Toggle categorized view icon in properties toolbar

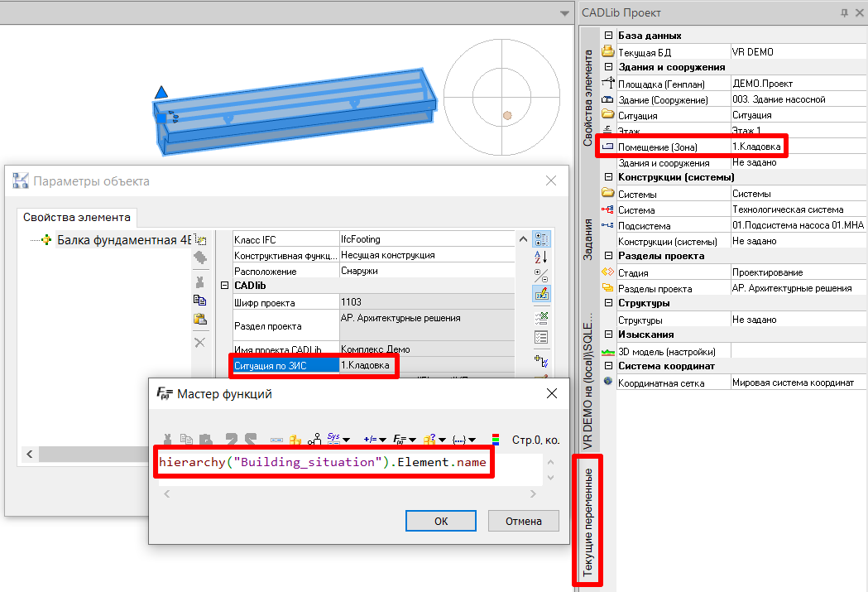tap(542, 239)
